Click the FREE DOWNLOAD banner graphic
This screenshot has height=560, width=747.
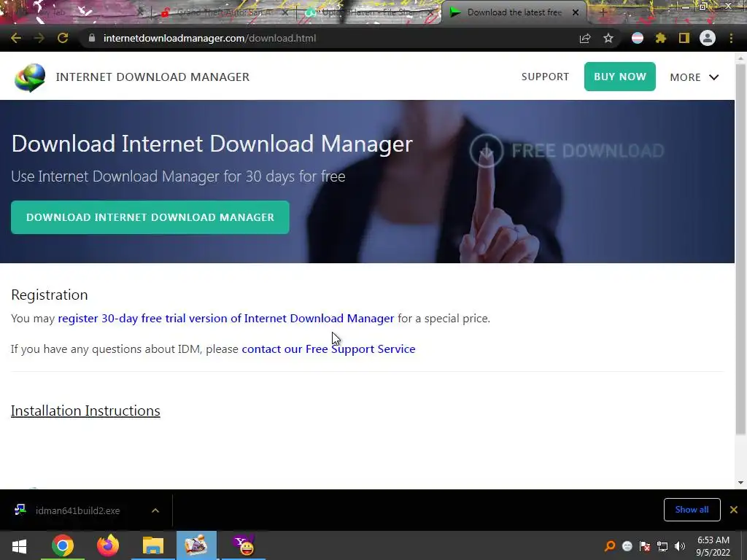[x=566, y=150]
